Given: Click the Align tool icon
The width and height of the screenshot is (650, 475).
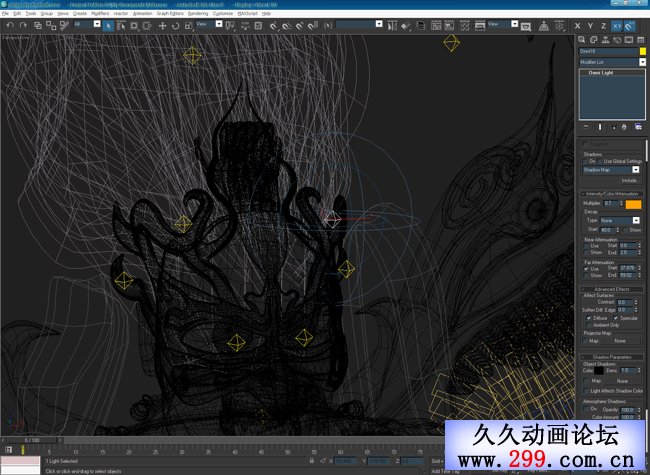Looking at the screenshot, I should coord(406,26).
